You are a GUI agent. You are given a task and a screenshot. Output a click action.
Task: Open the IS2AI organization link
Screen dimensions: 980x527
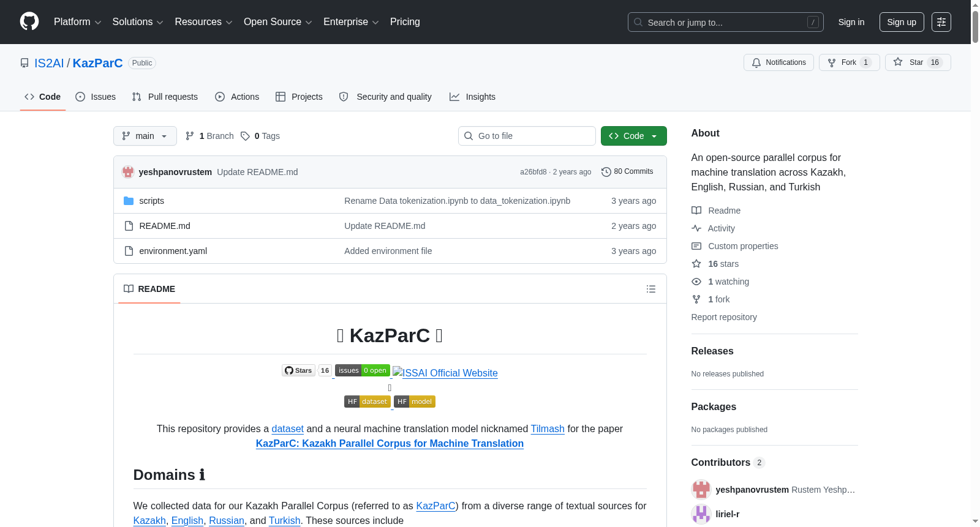tap(49, 63)
